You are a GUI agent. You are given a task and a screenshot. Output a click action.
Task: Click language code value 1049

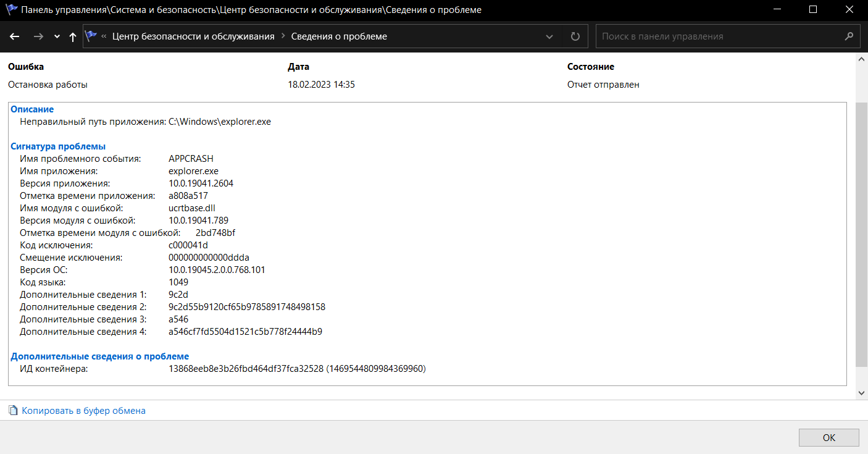click(178, 282)
